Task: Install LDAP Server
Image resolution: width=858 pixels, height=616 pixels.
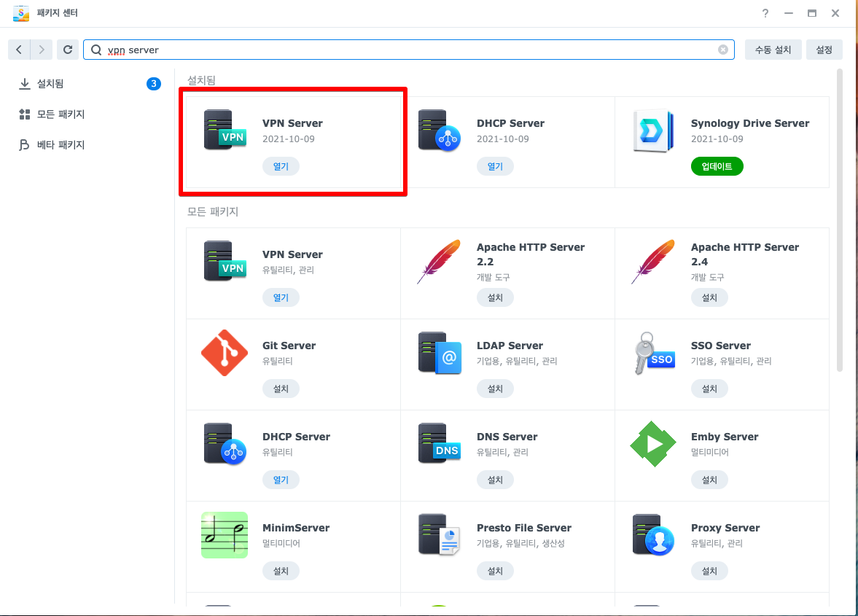Action: (x=495, y=389)
